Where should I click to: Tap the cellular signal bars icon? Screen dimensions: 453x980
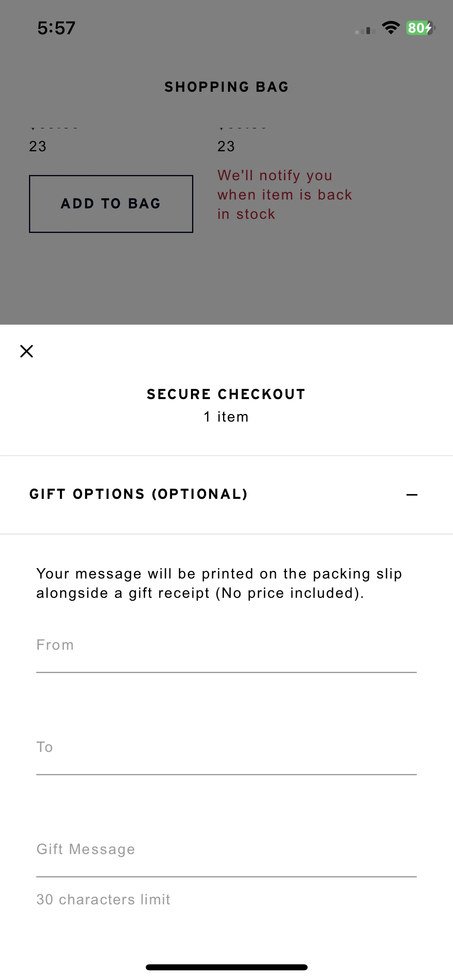[365, 31]
